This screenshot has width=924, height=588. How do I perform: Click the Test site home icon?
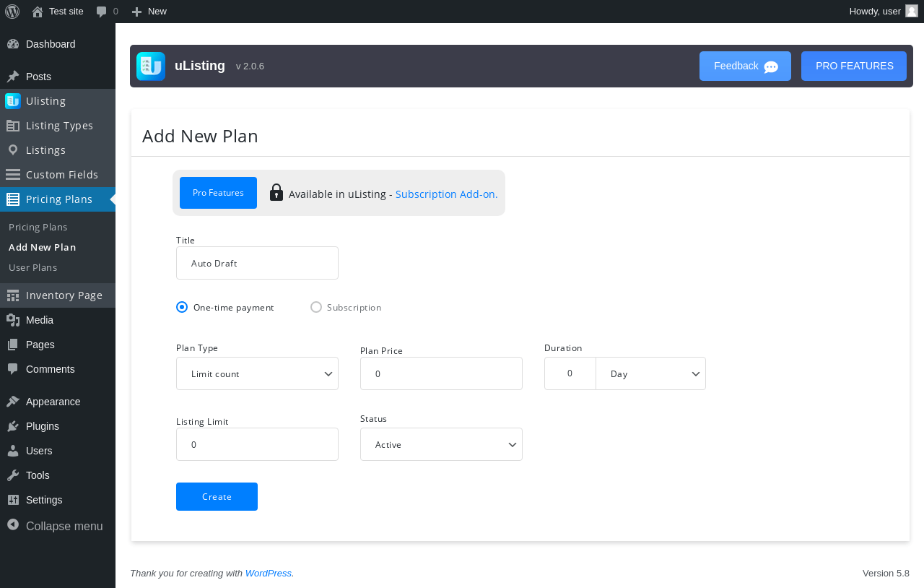coord(38,12)
